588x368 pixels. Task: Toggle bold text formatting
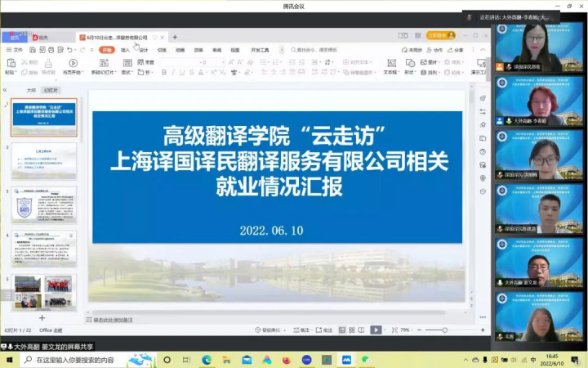coord(163,72)
